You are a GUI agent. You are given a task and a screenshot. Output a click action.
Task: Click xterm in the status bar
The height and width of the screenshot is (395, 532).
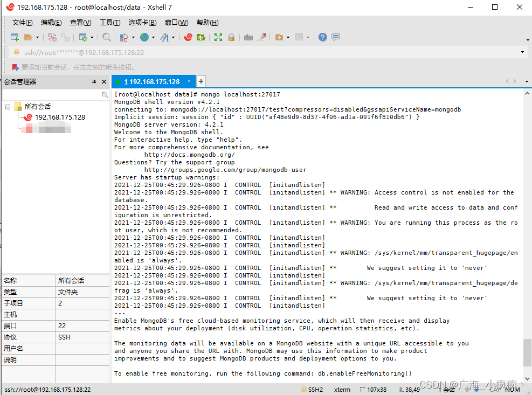point(342,390)
